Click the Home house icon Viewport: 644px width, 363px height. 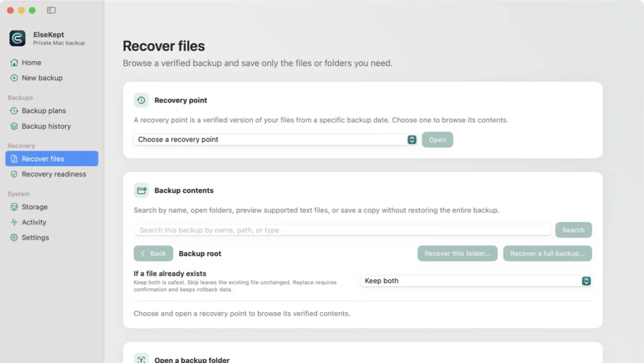(14, 63)
